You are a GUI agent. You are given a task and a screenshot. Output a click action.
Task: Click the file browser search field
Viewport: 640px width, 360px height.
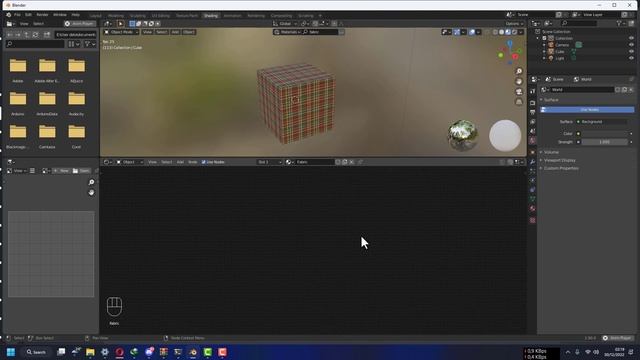pyautogui.click(x=35, y=44)
